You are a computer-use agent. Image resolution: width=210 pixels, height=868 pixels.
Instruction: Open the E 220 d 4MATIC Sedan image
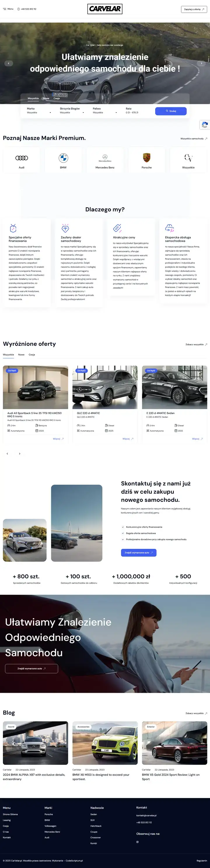pos(175,387)
